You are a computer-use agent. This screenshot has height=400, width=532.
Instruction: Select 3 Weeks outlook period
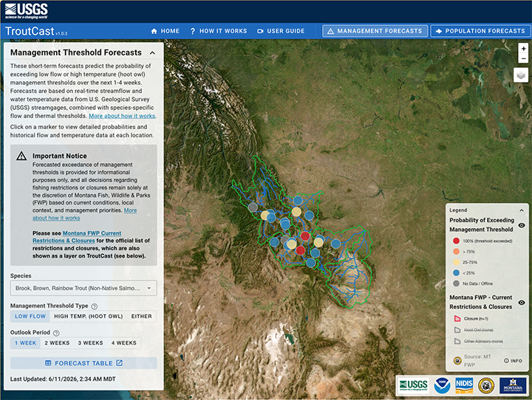90,343
